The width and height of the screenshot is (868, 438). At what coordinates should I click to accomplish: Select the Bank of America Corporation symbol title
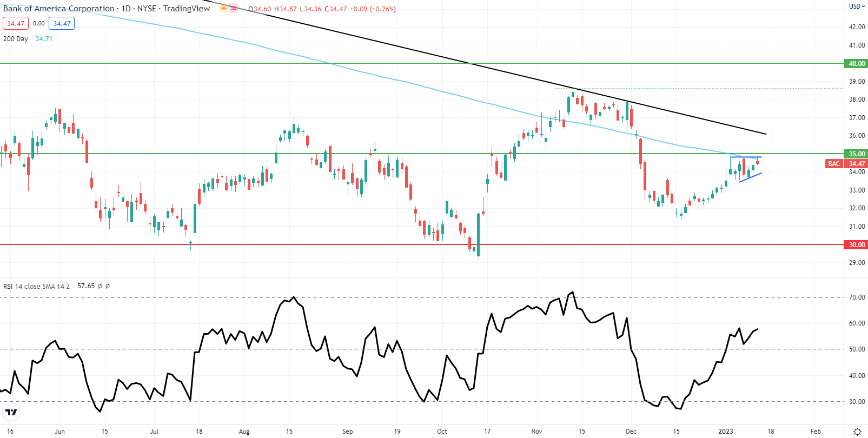[59, 9]
